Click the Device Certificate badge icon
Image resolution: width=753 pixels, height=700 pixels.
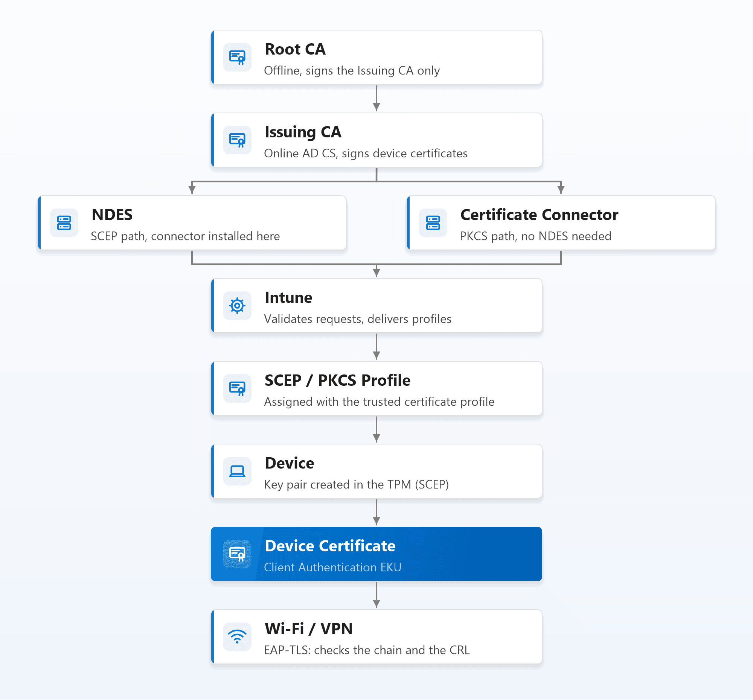click(237, 554)
